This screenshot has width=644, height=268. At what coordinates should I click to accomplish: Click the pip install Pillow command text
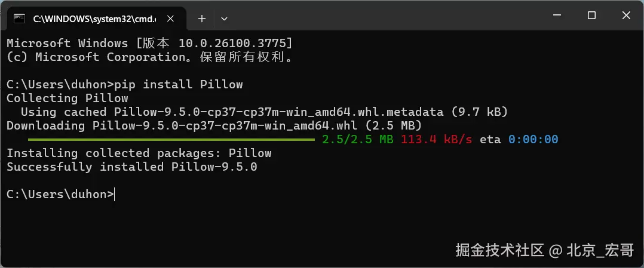[178, 85]
